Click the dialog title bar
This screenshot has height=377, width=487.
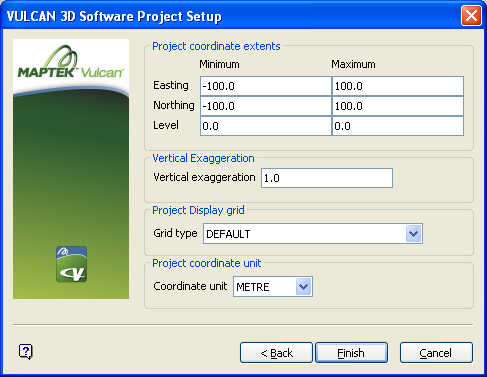[233, 16]
